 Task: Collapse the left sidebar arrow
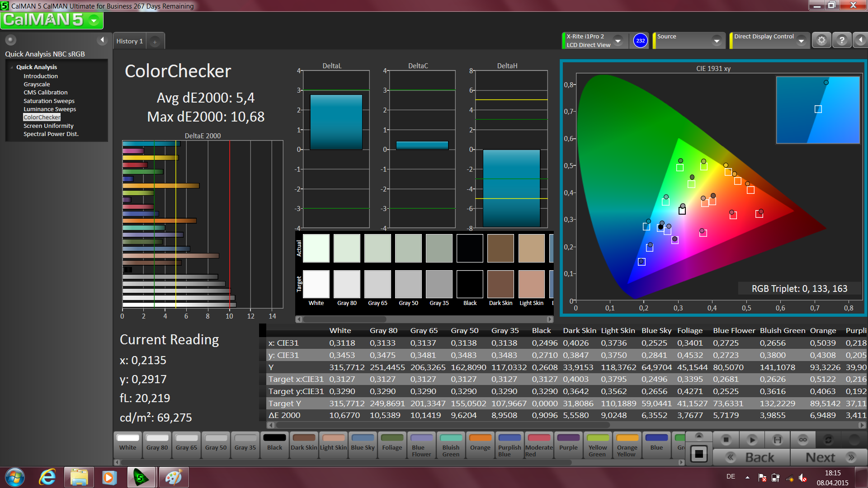[x=102, y=40]
